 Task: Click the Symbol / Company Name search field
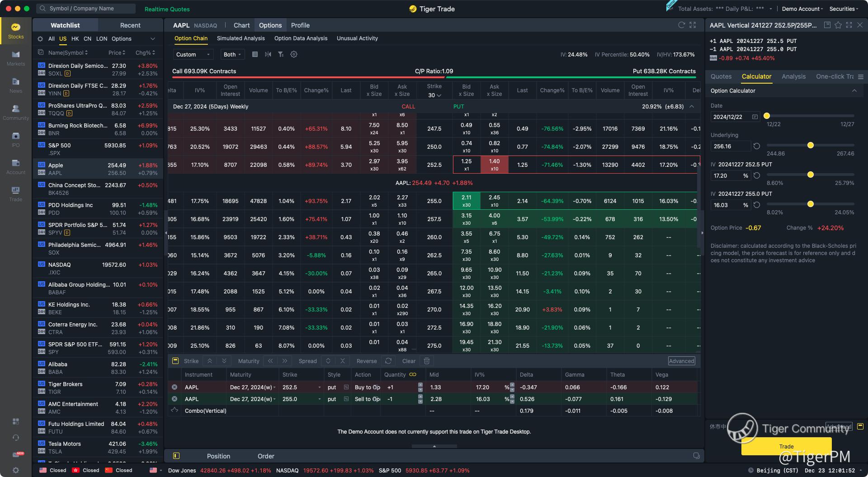pos(86,9)
